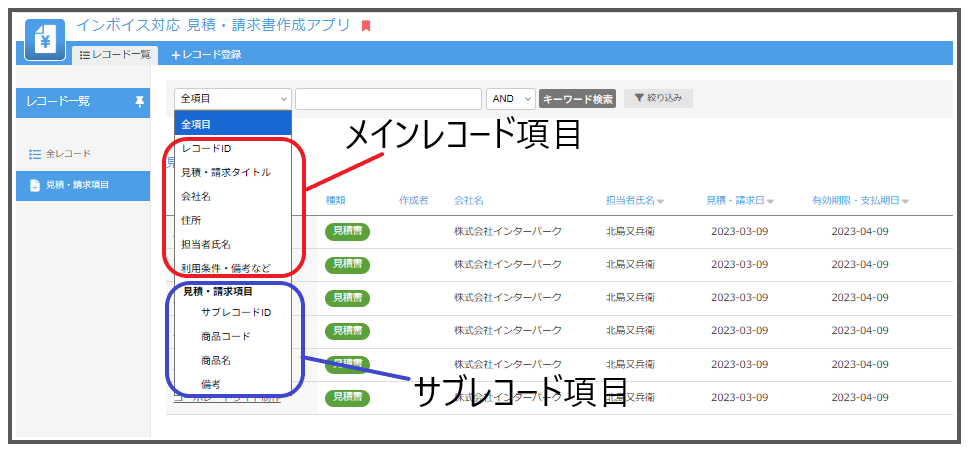Select 見積・請求項目 in the sidebar
The image size is (976, 462).
(x=76, y=185)
